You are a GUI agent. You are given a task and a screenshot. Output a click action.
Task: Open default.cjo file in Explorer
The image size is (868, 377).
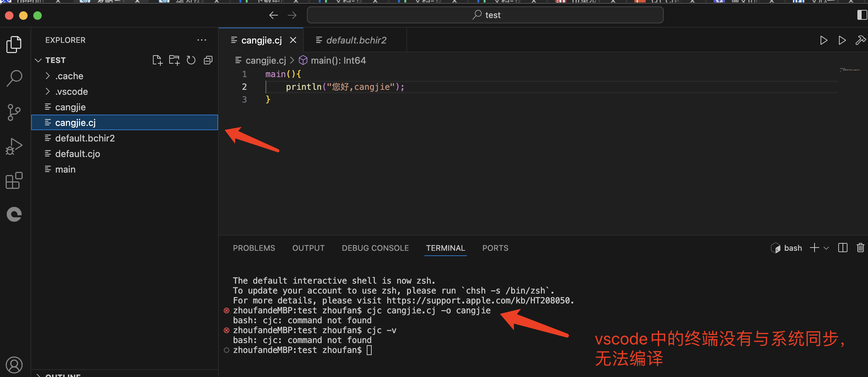125,153
